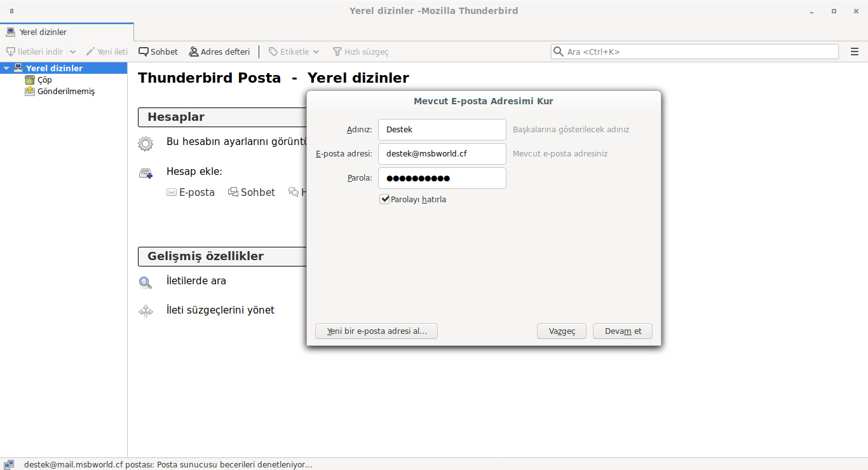Click the search magnifier icon in Ara box
The image size is (868, 470).
(559, 52)
